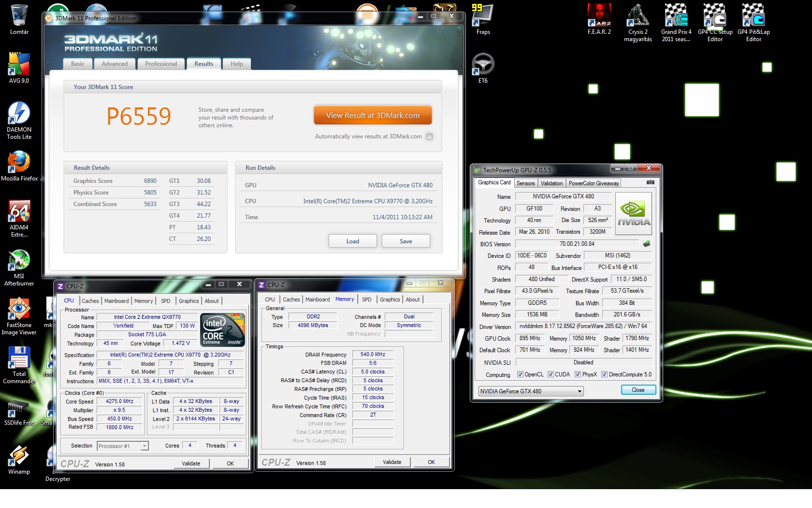The image size is (812, 508).
Task: Open Crysis 2 magyarítás shortcut
Action: pos(638,23)
